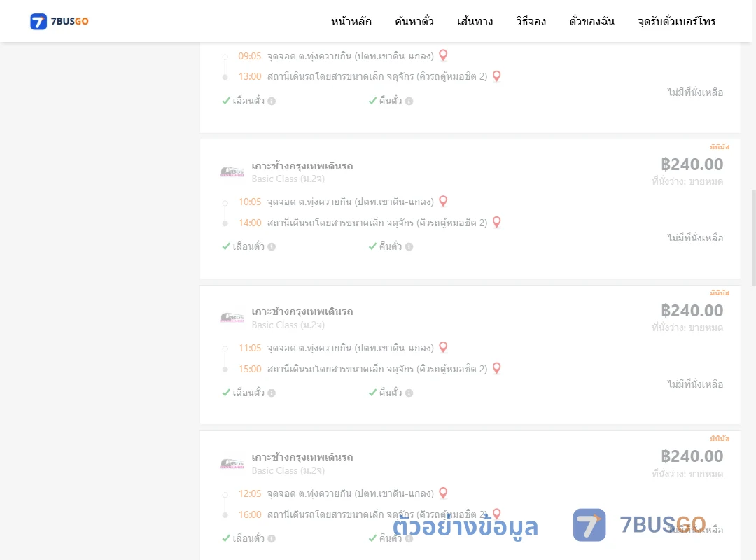Click ฿240.00 price in 11:05 trip card

tap(692, 311)
